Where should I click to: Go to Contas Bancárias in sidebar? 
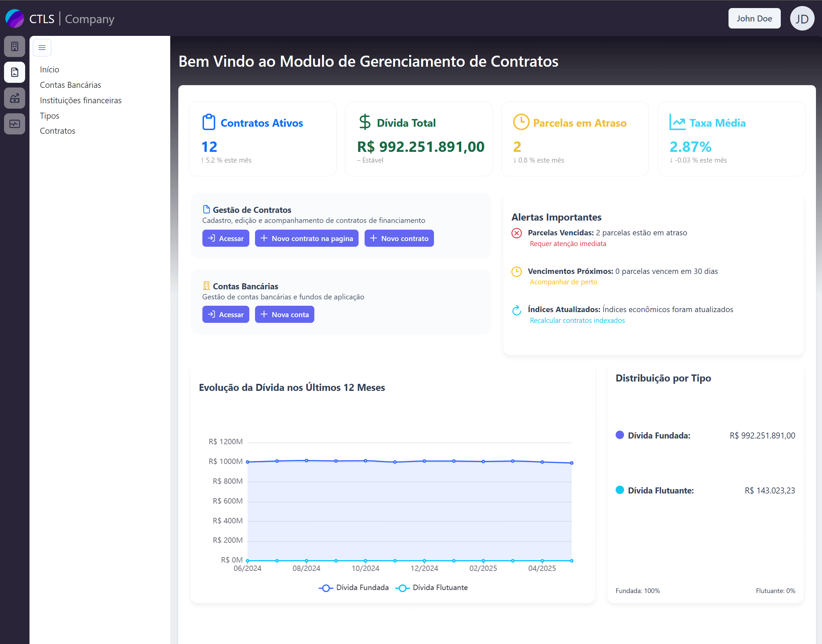tap(70, 85)
